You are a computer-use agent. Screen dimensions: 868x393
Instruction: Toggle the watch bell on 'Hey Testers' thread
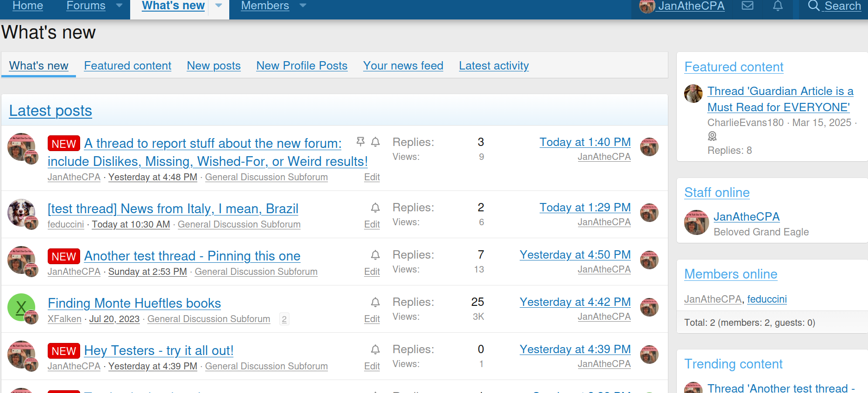pos(375,349)
